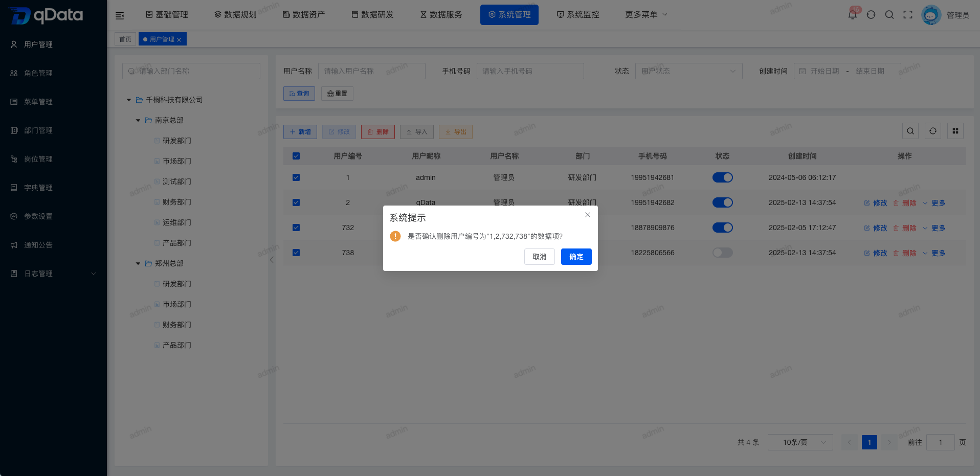Toggle fullscreen mode icon
980x476 pixels.
(x=908, y=15)
